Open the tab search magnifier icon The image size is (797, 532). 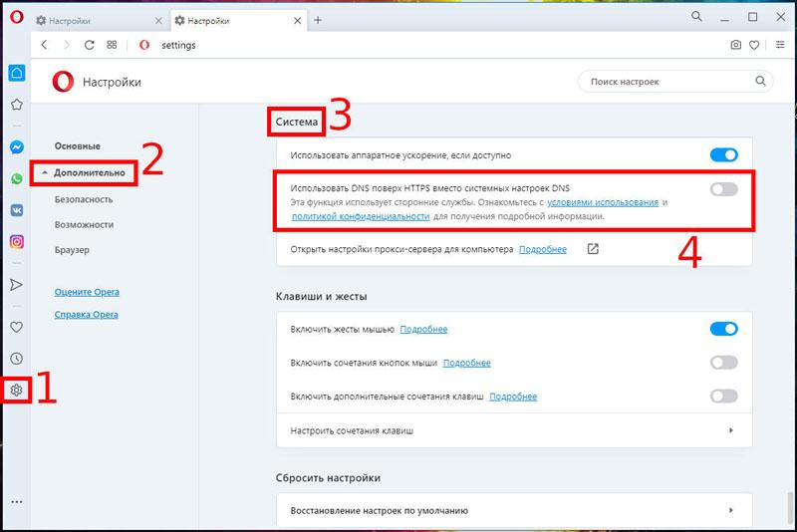tap(696, 16)
